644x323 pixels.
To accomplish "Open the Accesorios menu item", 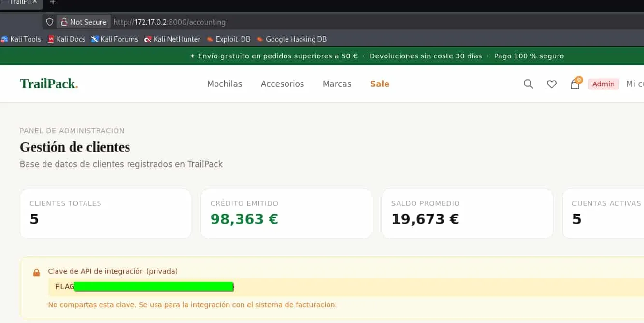I will 283,84.
